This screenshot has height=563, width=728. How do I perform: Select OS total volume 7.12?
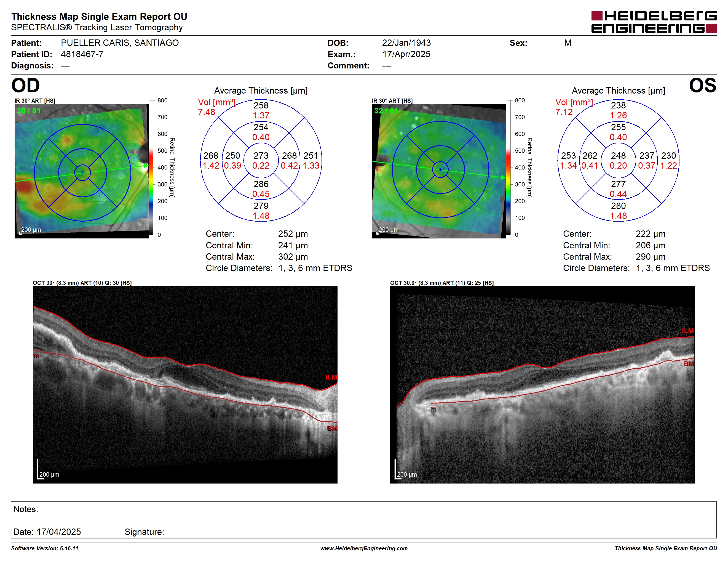coord(564,112)
